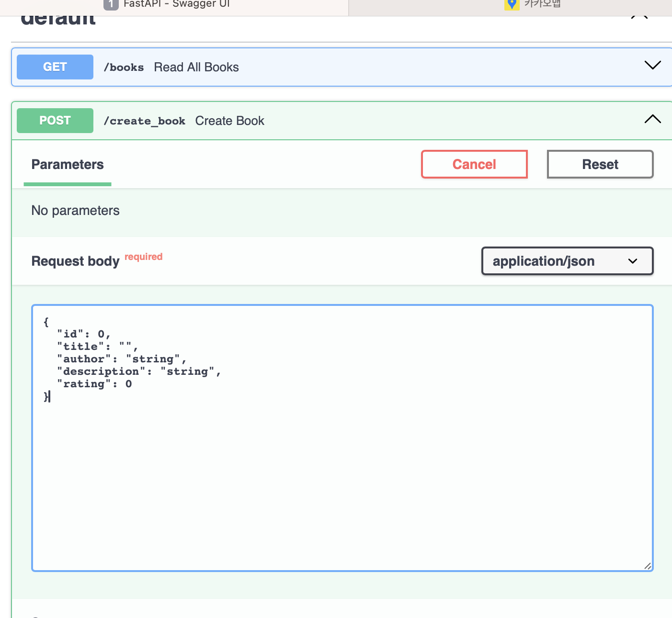Screen dimensions: 672x618
Task: Click the red required label
Action: coord(144,257)
